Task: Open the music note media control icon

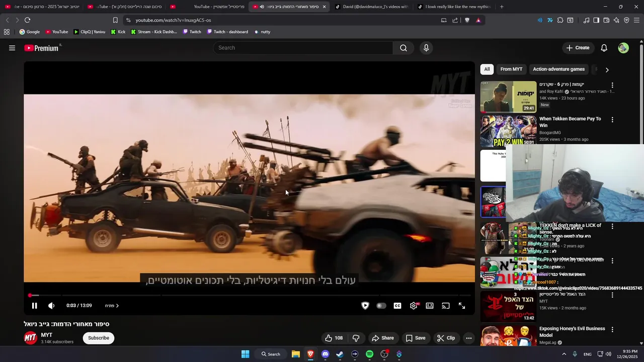Action: (x=586, y=20)
